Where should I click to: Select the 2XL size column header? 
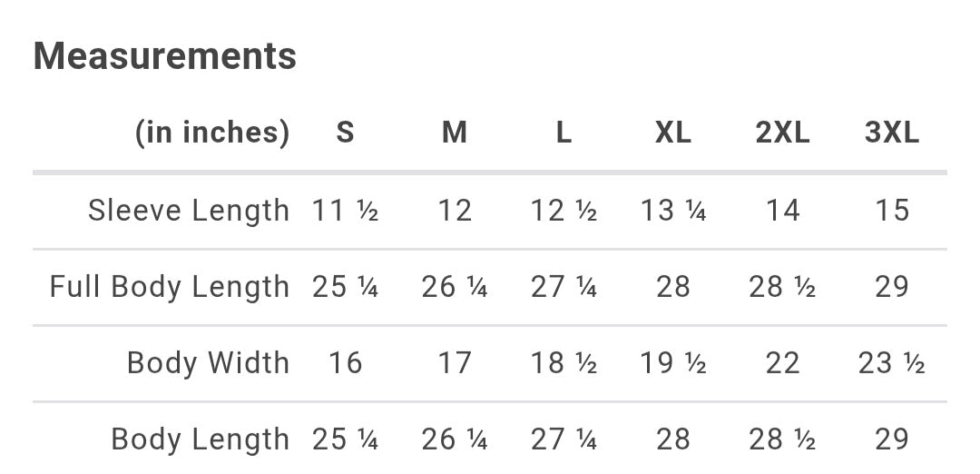[x=782, y=133]
